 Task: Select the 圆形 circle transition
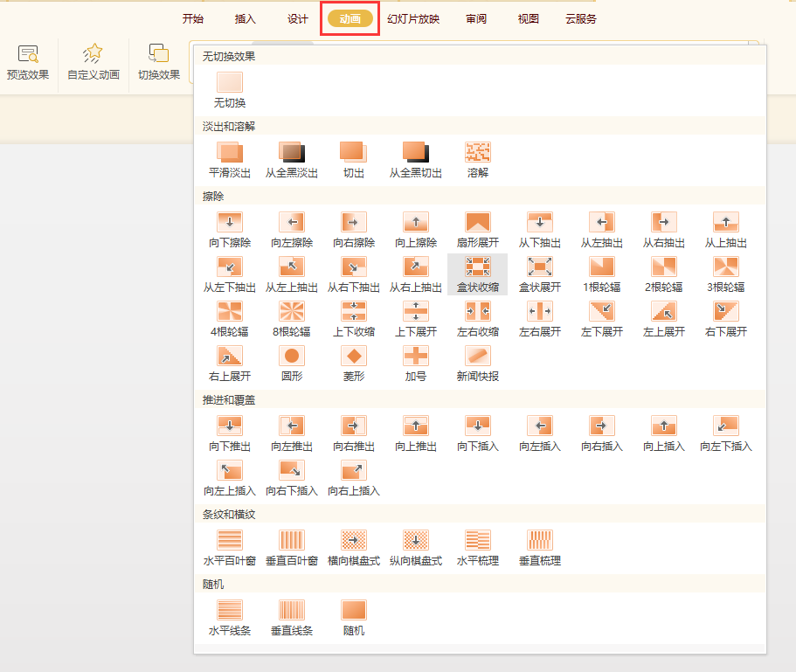[292, 356]
